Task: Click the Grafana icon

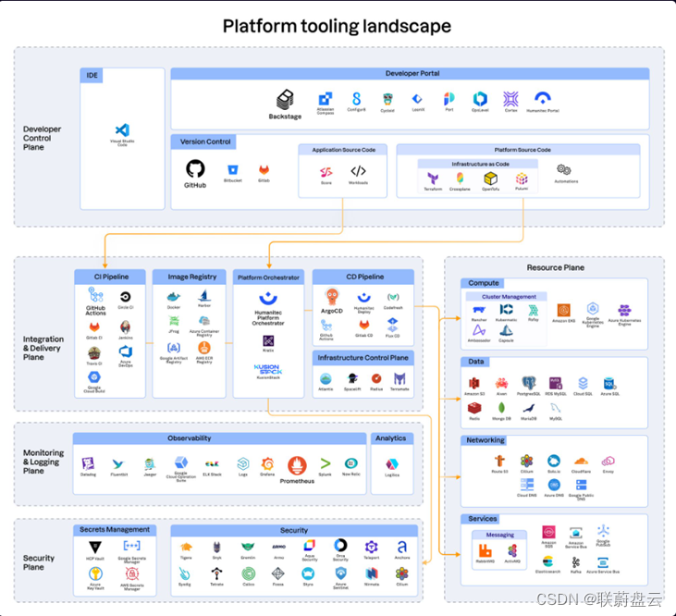Action: click(x=267, y=463)
